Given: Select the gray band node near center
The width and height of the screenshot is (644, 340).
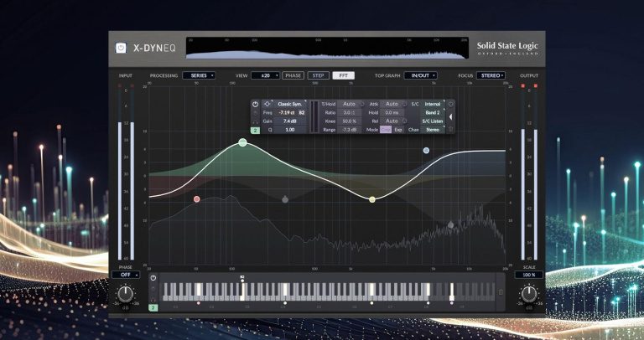Looking at the screenshot, I should [x=285, y=199].
